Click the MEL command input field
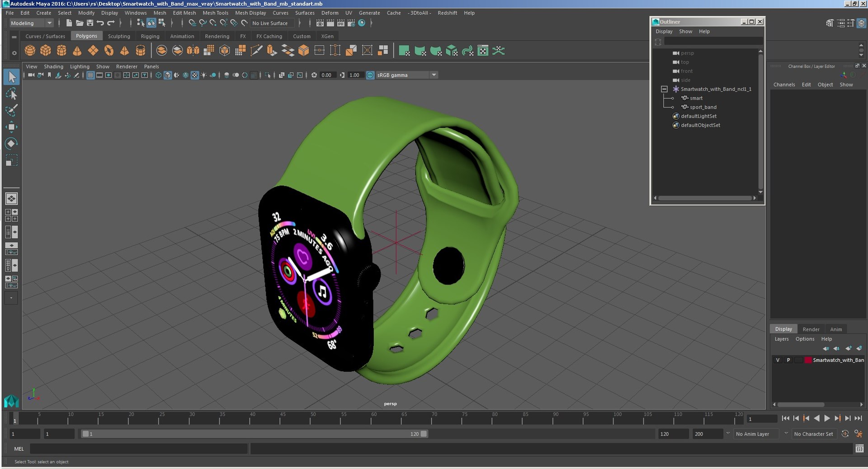The height and width of the screenshot is (469, 868). point(138,449)
